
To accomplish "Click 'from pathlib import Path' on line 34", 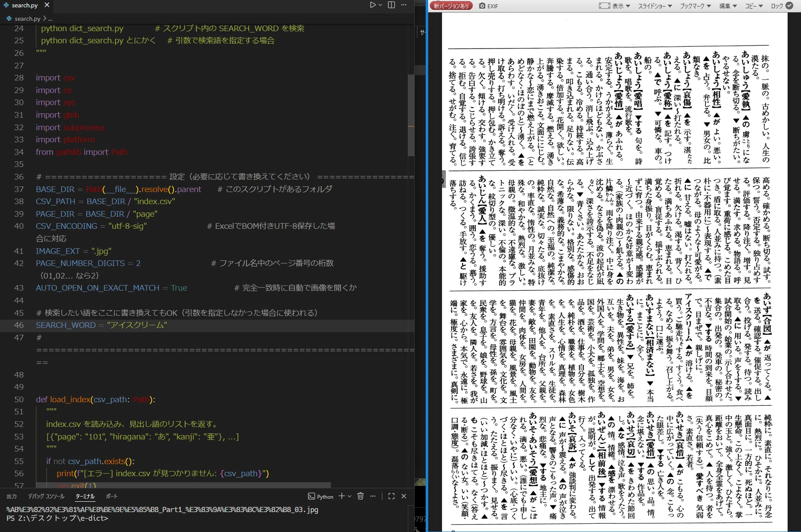I will coord(82,152).
